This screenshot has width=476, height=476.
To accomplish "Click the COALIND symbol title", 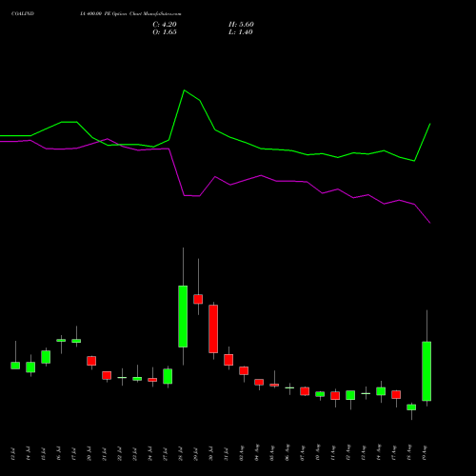I will click(x=23, y=14).
